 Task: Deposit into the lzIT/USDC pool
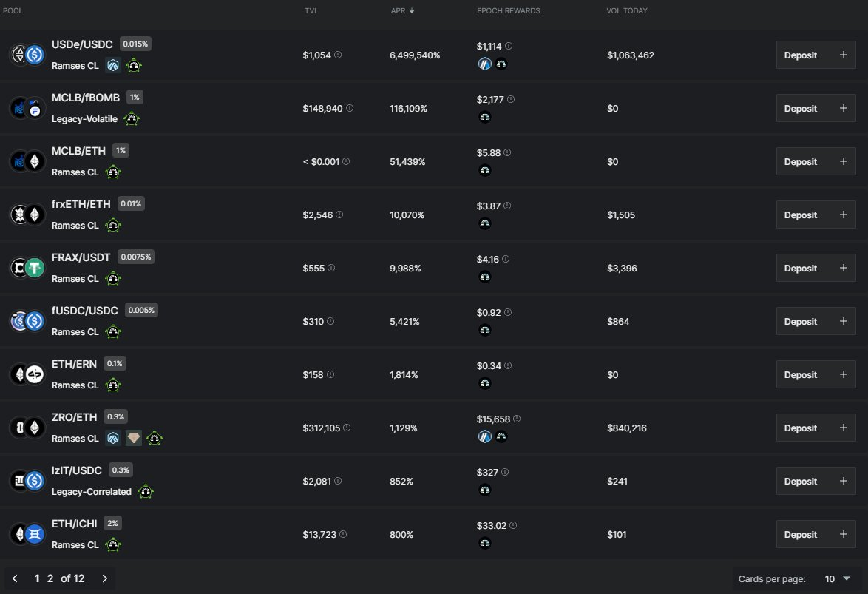click(801, 482)
